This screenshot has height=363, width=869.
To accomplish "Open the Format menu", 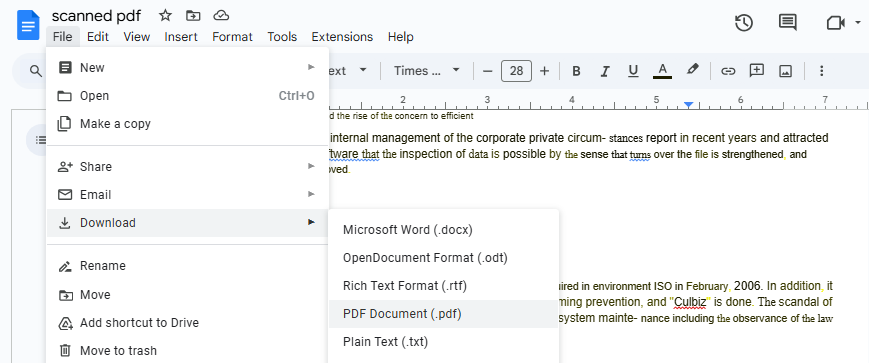I will [x=232, y=37].
